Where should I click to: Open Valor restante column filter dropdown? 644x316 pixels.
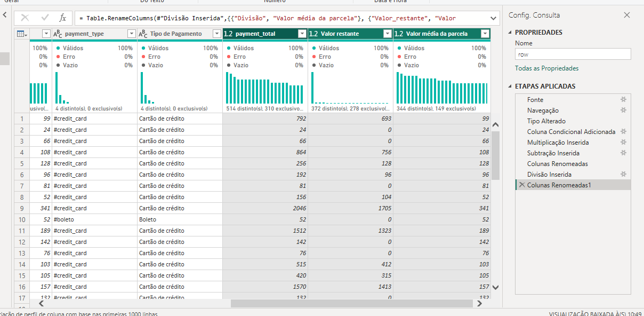[388, 34]
